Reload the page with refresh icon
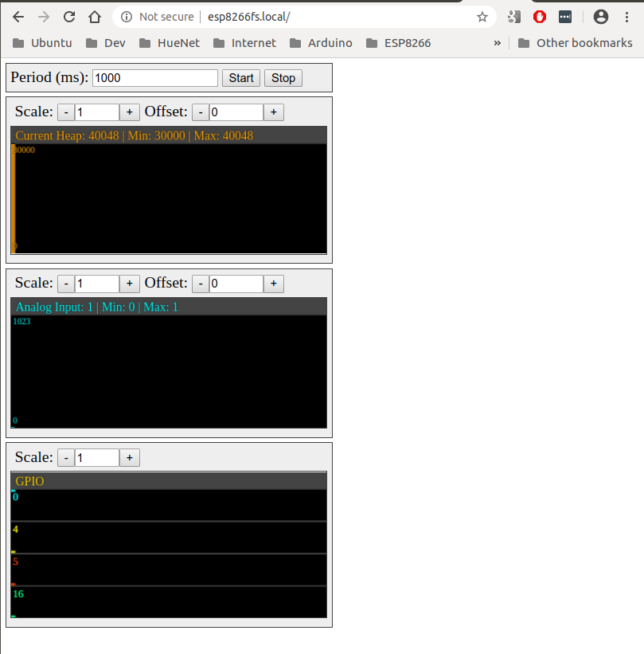 click(69, 17)
